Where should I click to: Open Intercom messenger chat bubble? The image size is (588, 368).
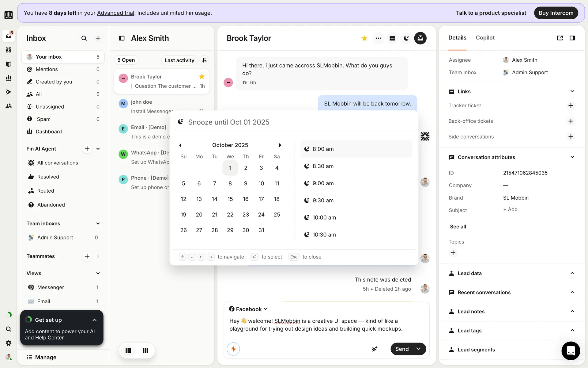[x=571, y=351]
